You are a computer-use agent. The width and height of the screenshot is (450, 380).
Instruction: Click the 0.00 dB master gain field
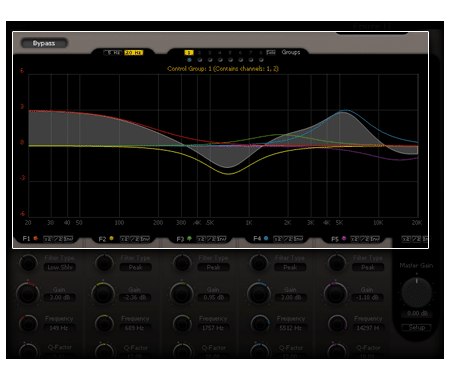(417, 313)
